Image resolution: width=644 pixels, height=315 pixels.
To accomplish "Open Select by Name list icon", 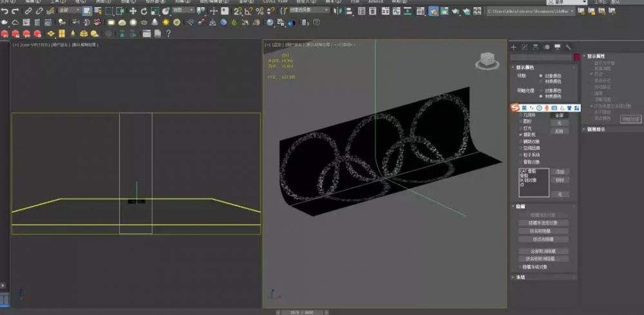I will [x=98, y=11].
